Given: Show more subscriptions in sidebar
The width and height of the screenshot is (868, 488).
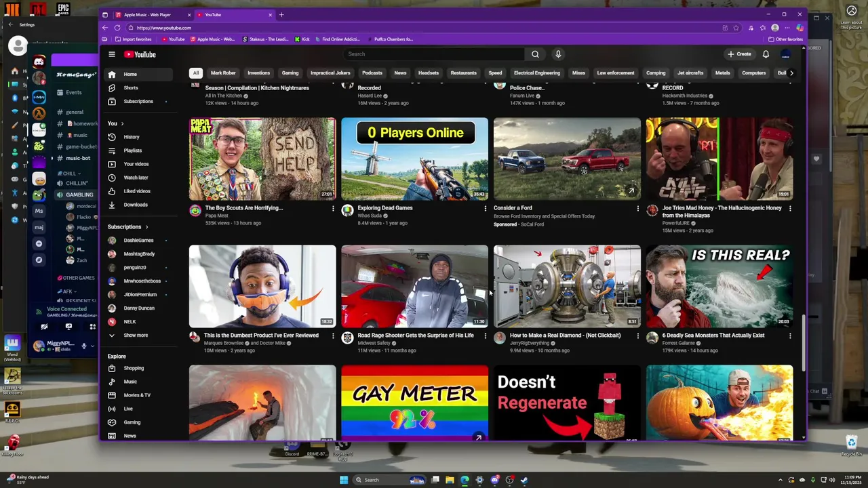Looking at the screenshot, I should coord(136,335).
